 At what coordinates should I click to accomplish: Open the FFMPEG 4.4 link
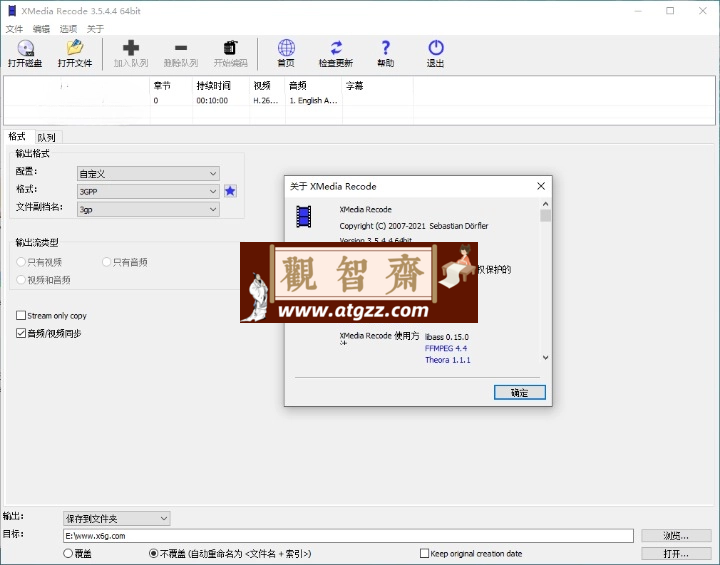446,349
